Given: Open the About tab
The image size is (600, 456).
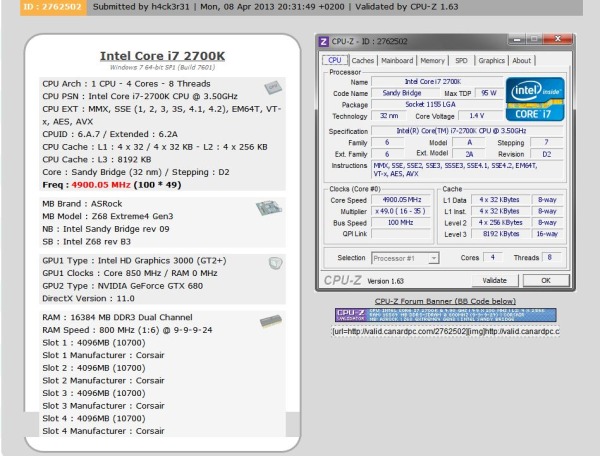Looking at the screenshot, I should [522, 60].
